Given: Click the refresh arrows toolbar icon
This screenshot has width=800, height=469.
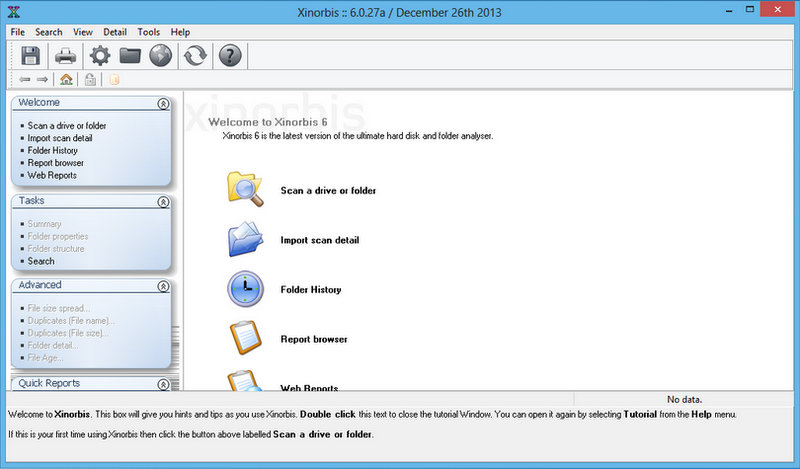Looking at the screenshot, I should pyautogui.click(x=195, y=55).
